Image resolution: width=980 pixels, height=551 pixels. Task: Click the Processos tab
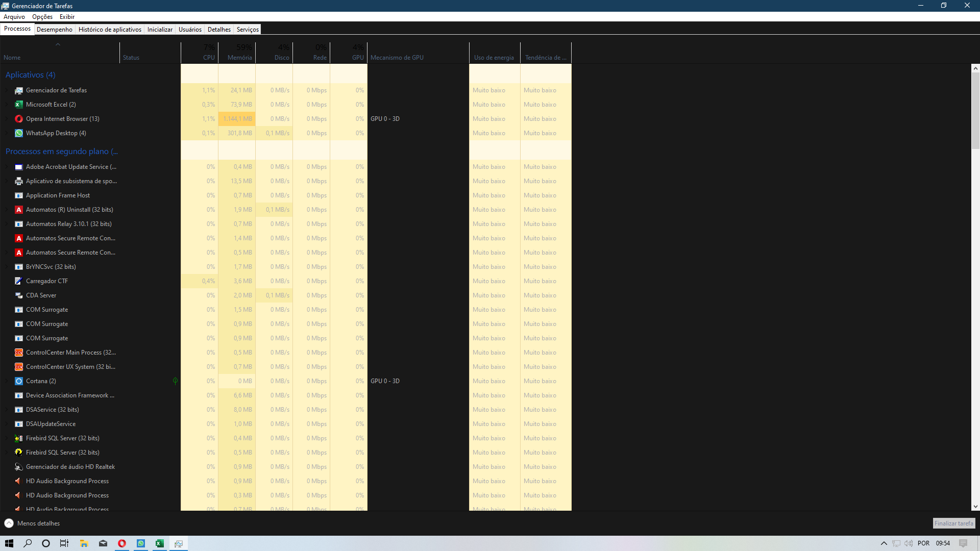[17, 30]
